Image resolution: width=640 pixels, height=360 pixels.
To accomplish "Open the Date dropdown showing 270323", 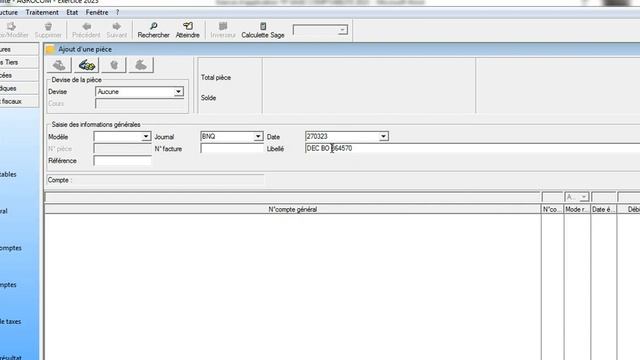I will point(383,136).
